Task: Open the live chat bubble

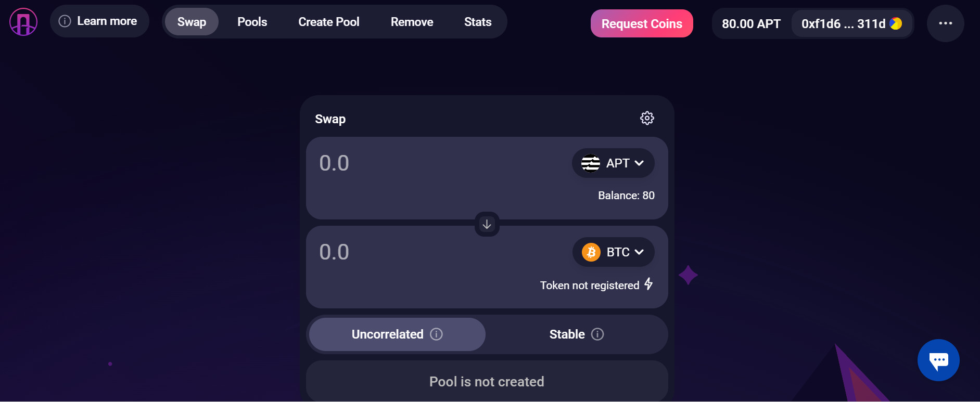Action: pos(938,360)
